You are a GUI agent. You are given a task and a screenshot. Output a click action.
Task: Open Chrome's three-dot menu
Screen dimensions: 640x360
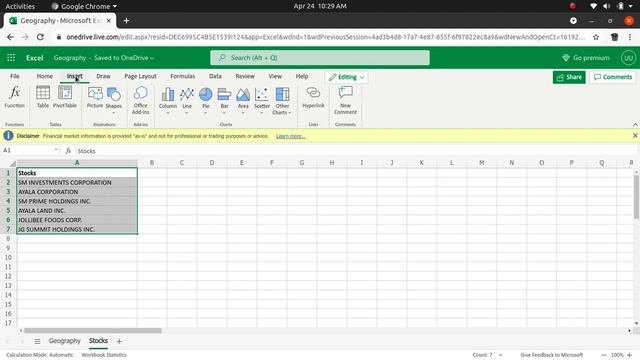click(x=630, y=37)
